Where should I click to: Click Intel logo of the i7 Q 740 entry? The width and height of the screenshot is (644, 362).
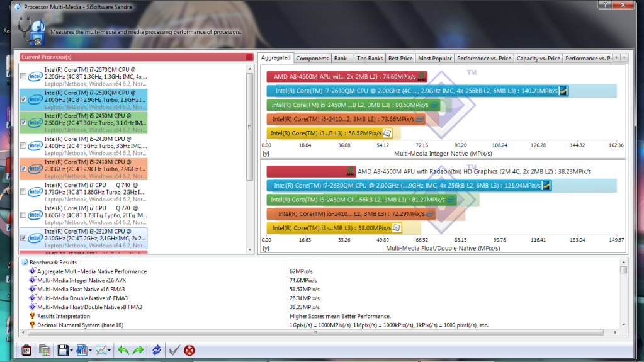click(35, 192)
